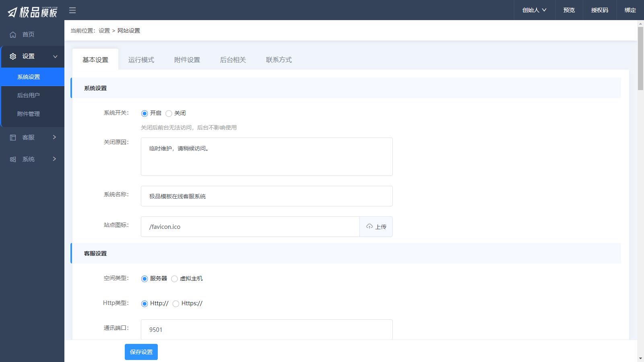Screen dimensions: 644x362
Task: Click the 设置 gear icon
Action: (12, 56)
